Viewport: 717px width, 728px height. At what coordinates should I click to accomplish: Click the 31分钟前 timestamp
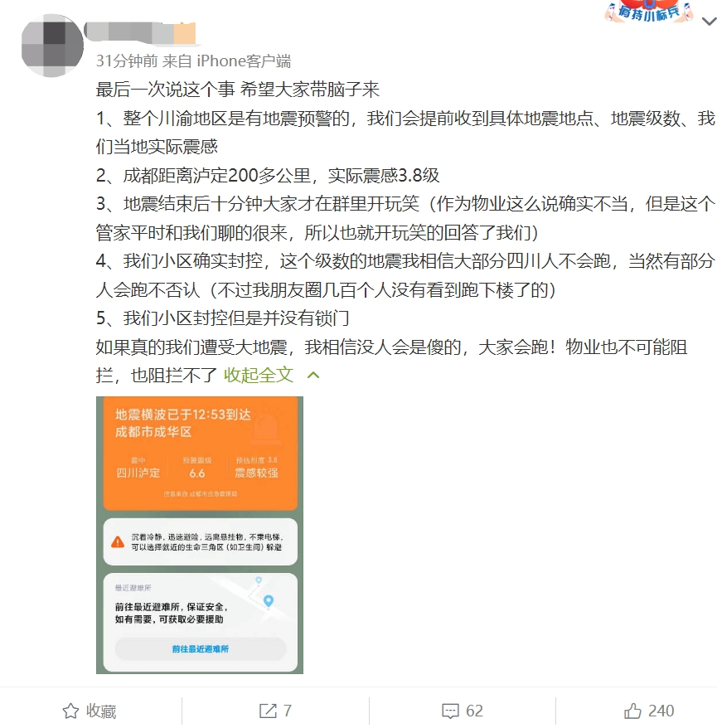tap(127, 61)
